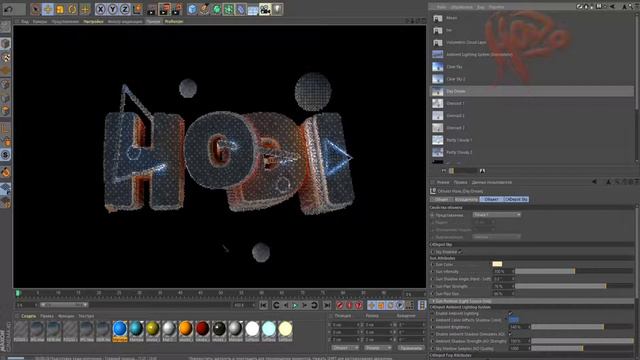The width and height of the screenshot is (640, 360).
Task: Select the Texture mode icon in left sidebar
Action: tap(5, 58)
